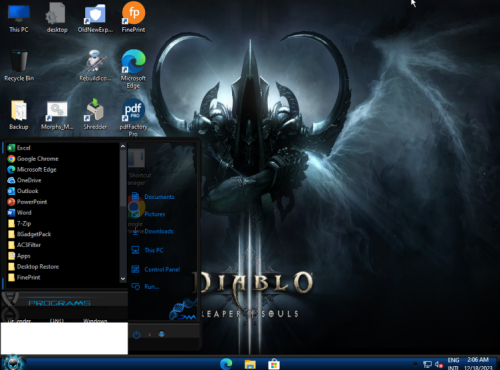Viewport: 500px width, 370px height.
Task: Launch the Shredder desktop shortcut
Action: 95,114
